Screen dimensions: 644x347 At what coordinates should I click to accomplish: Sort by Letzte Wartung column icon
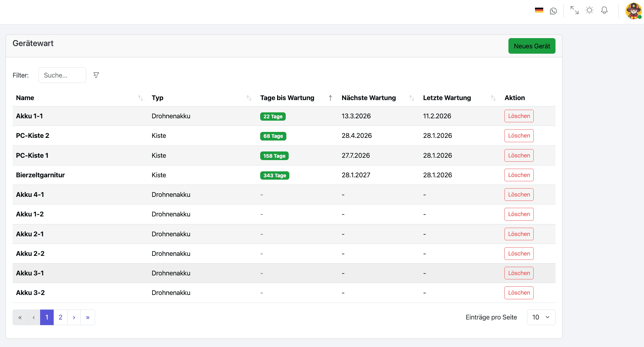[493, 98]
